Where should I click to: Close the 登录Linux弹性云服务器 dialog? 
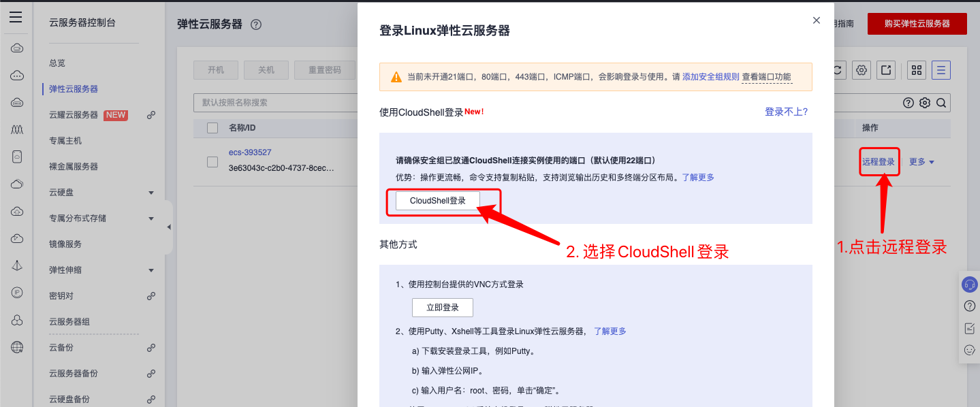(x=817, y=20)
